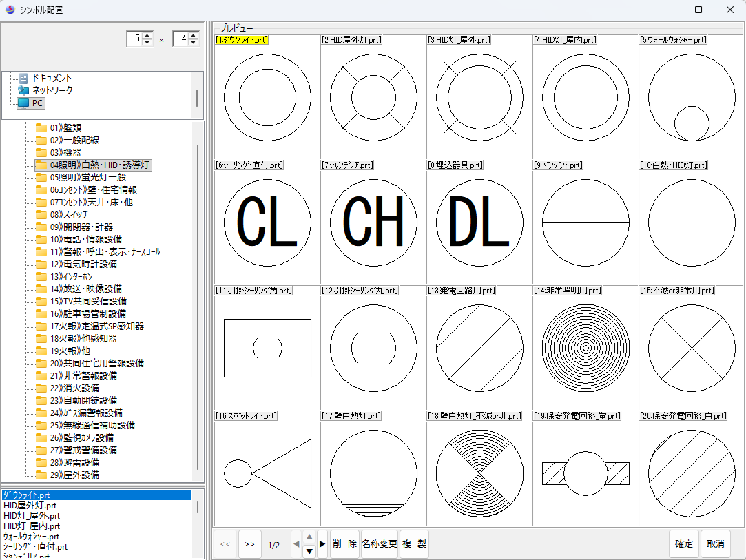Select the CL ceiling light symbol

click(267, 223)
